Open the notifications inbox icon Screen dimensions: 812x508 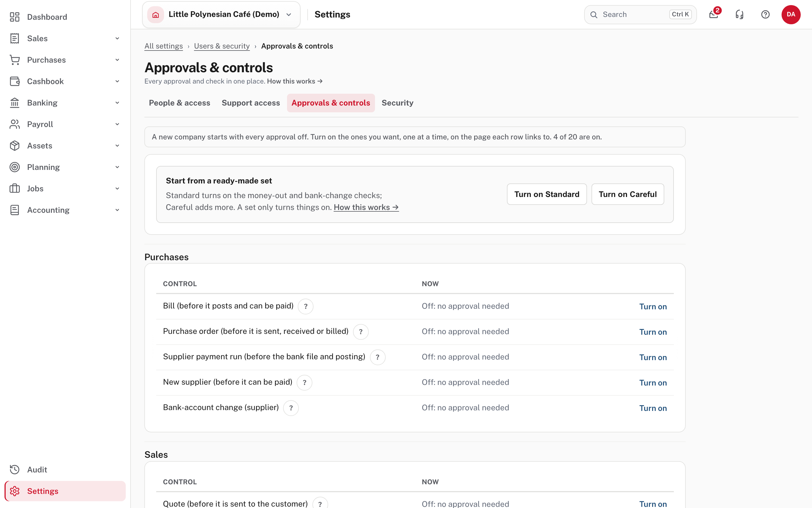pyautogui.click(x=714, y=14)
